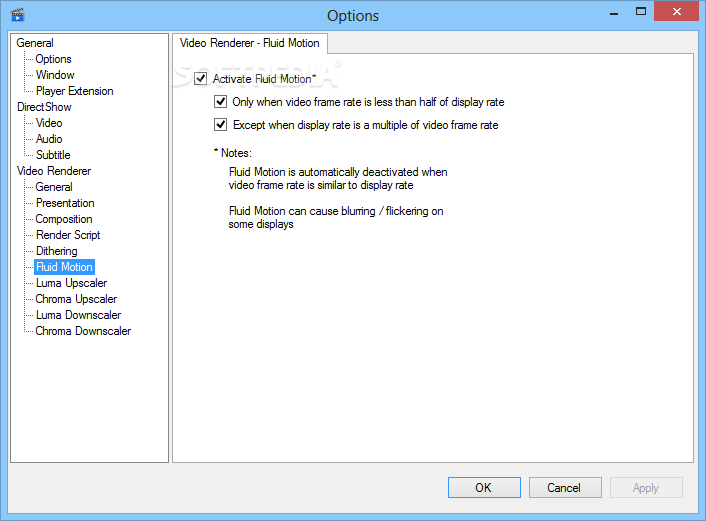
Task: Open the Dithering settings page
Action: [56, 251]
